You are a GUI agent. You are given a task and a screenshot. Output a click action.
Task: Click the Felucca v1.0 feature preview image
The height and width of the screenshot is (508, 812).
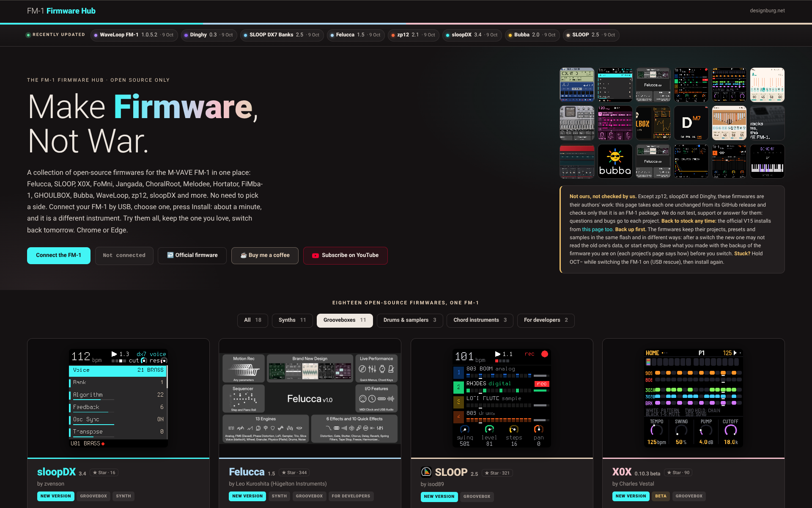click(310, 399)
